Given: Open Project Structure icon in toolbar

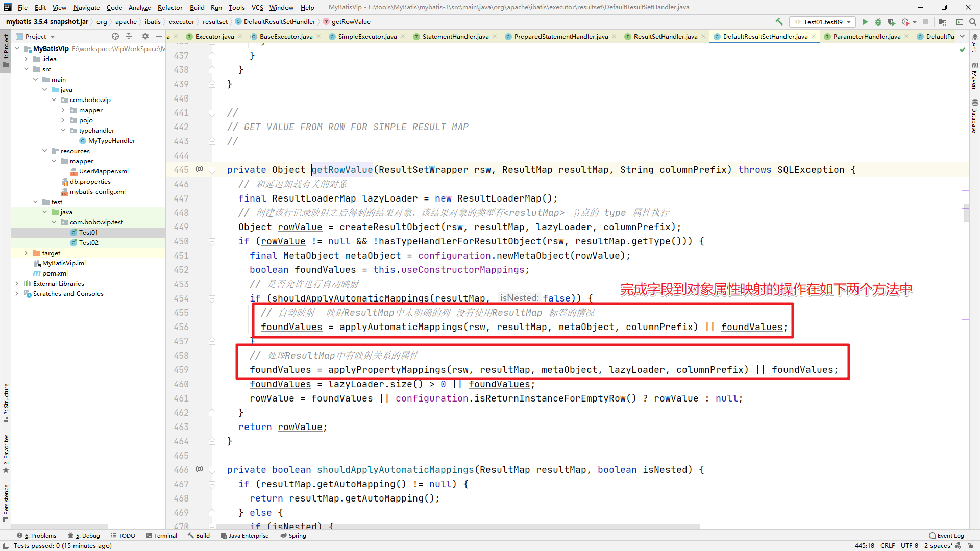Looking at the screenshot, I should pyautogui.click(x=943, y=22).
